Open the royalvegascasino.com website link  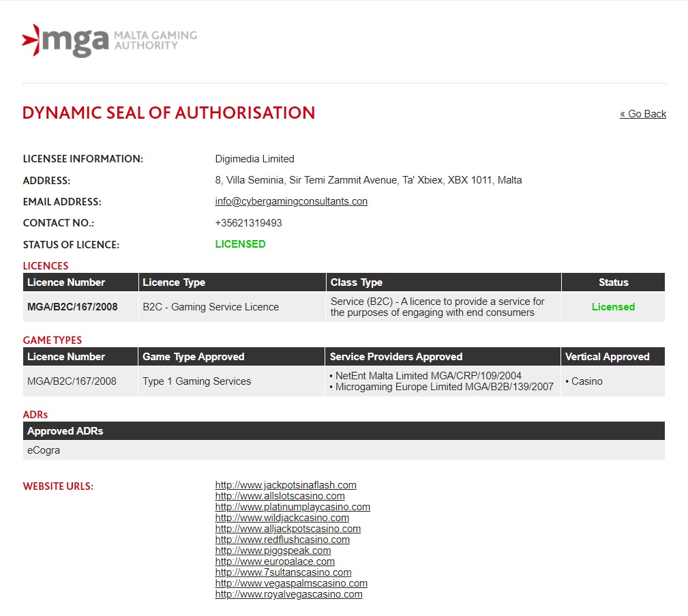point(288,594)
